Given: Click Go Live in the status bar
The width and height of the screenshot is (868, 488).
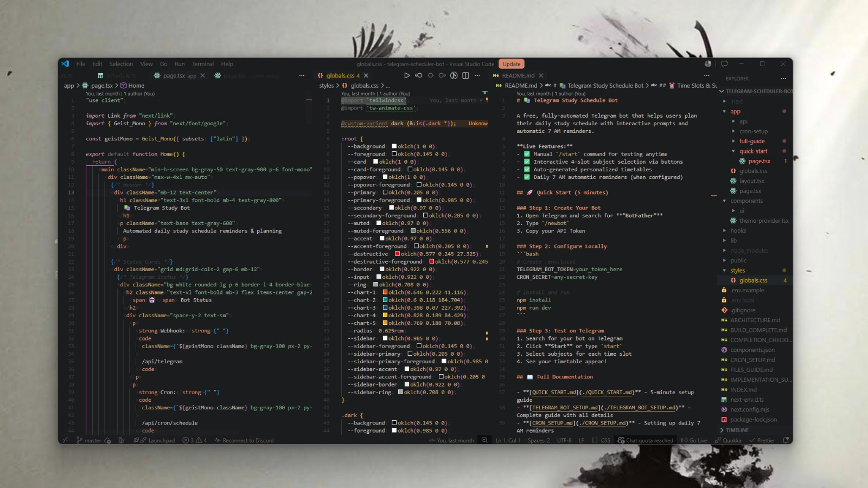Looking at the screenshot, I should [x=694, y=440].
